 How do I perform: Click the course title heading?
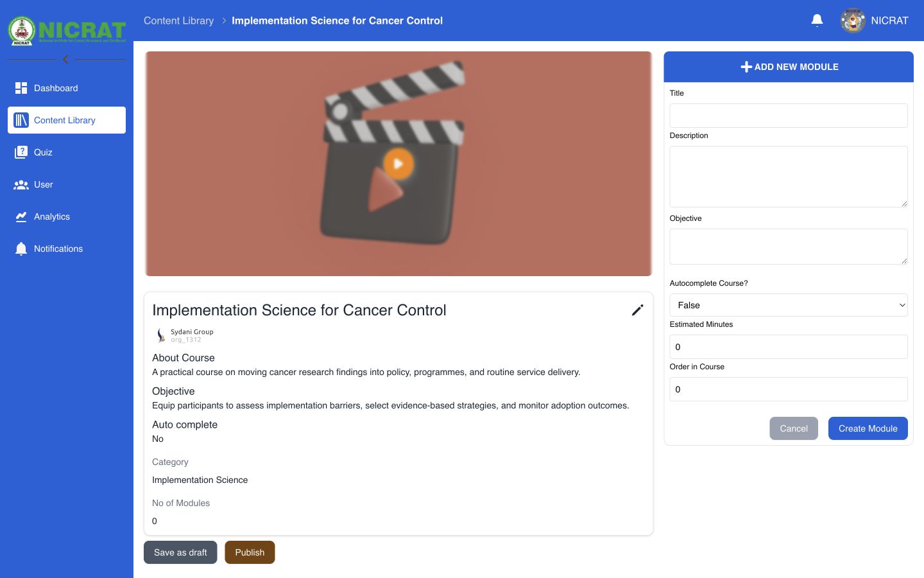299,310
